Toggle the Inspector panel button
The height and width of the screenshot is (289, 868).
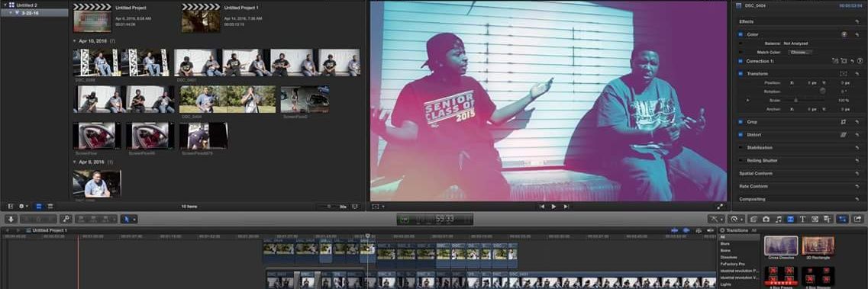point(843,220)
